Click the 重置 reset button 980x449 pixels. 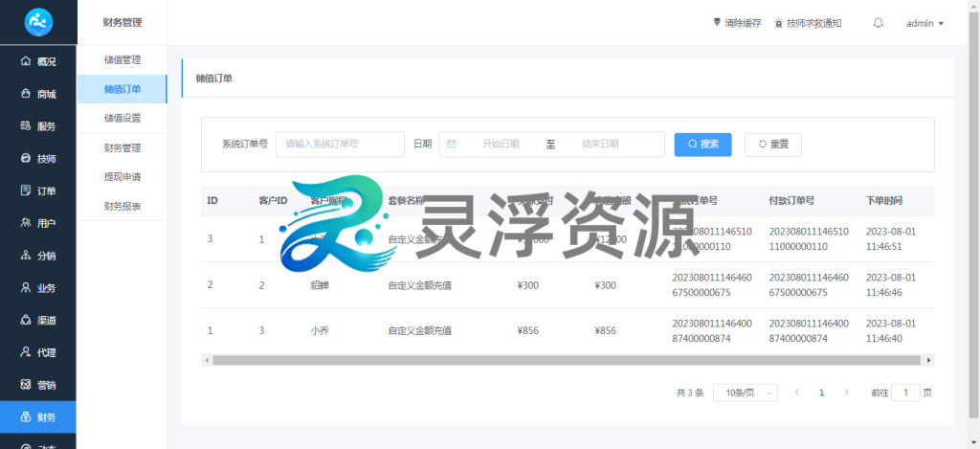pyautogui.click(x=773, y=145)
